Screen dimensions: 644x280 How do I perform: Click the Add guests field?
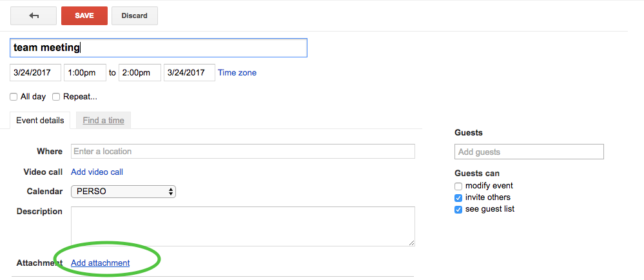529,152
